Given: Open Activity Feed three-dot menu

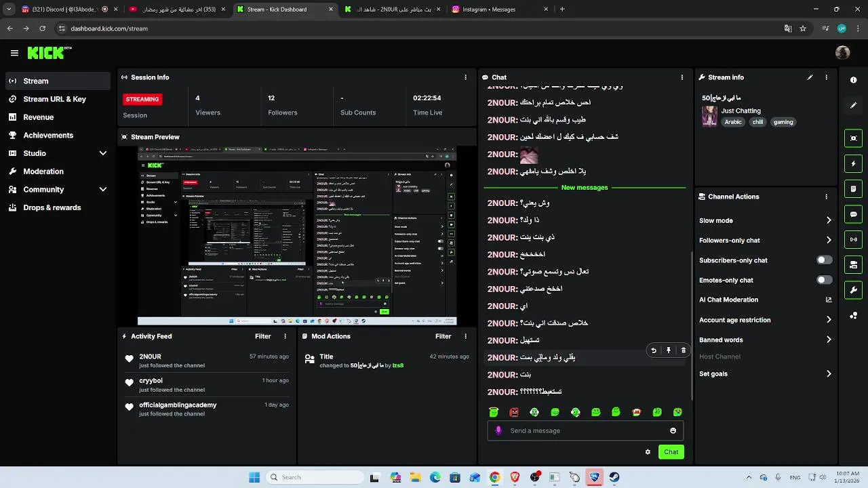Looking at the screenshot, I should (x=285, y=336).
